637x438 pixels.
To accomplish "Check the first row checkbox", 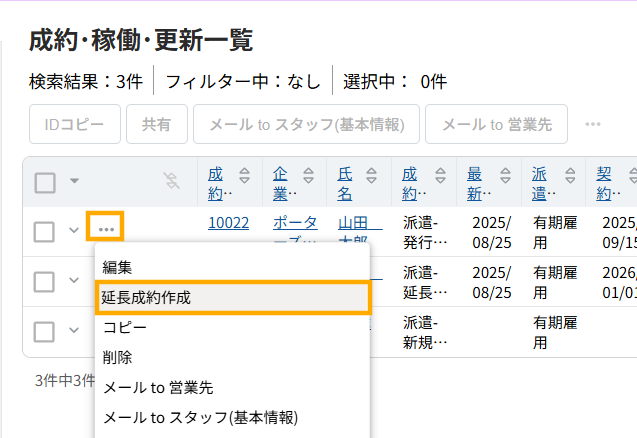I will pyautogui.click(x=45, y=231).
